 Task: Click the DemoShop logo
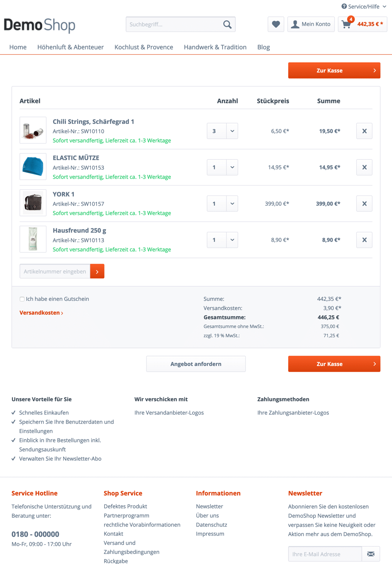click(x=39, y=25)
